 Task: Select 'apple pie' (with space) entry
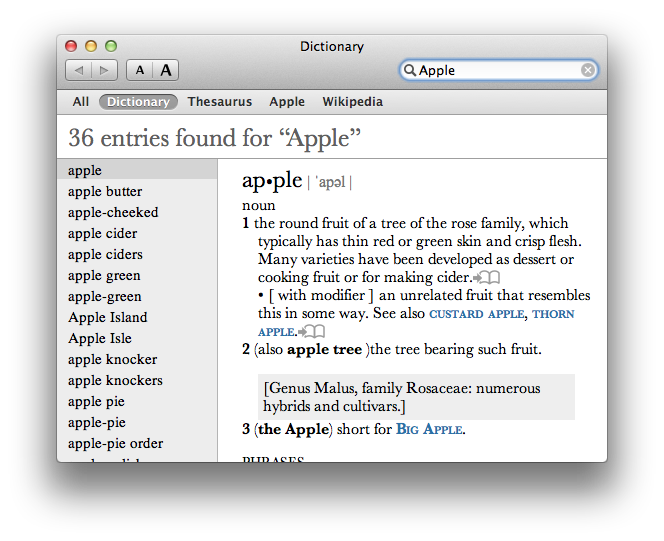pyautogui.click(x=137, y=401)
